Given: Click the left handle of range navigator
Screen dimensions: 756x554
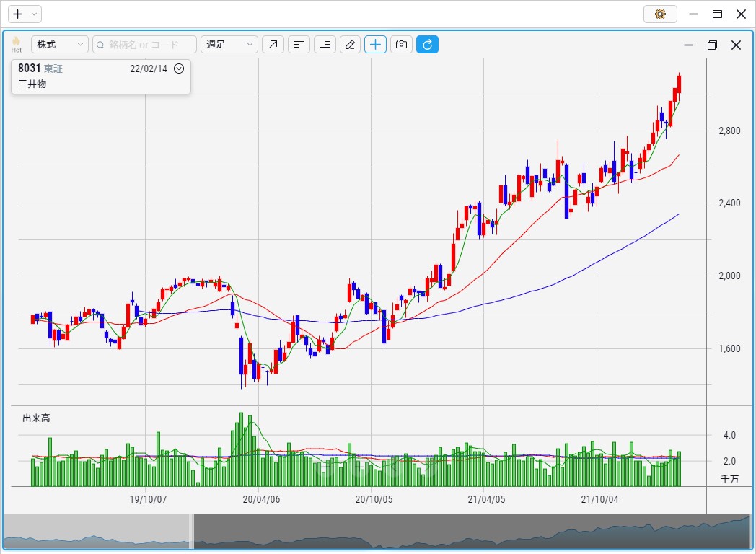Looking at the screenshot, I should click(x=192, y=531).
